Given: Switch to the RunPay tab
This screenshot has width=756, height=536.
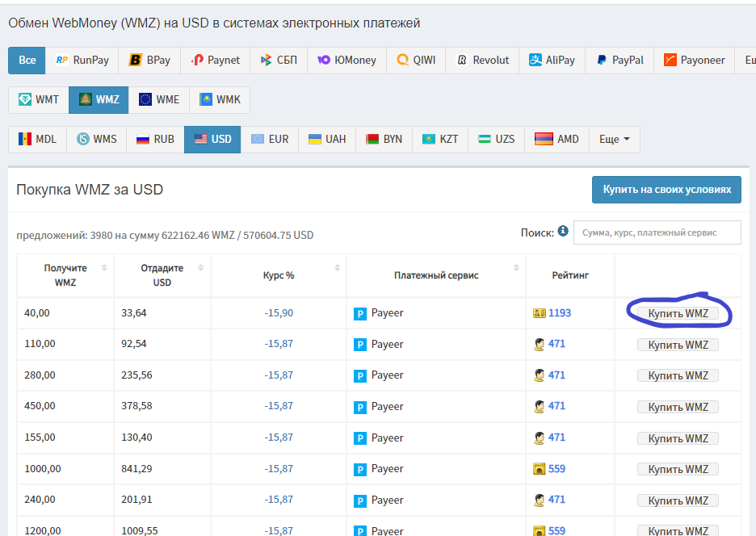Looking at the screenshot, I should [x=82, y=61].
